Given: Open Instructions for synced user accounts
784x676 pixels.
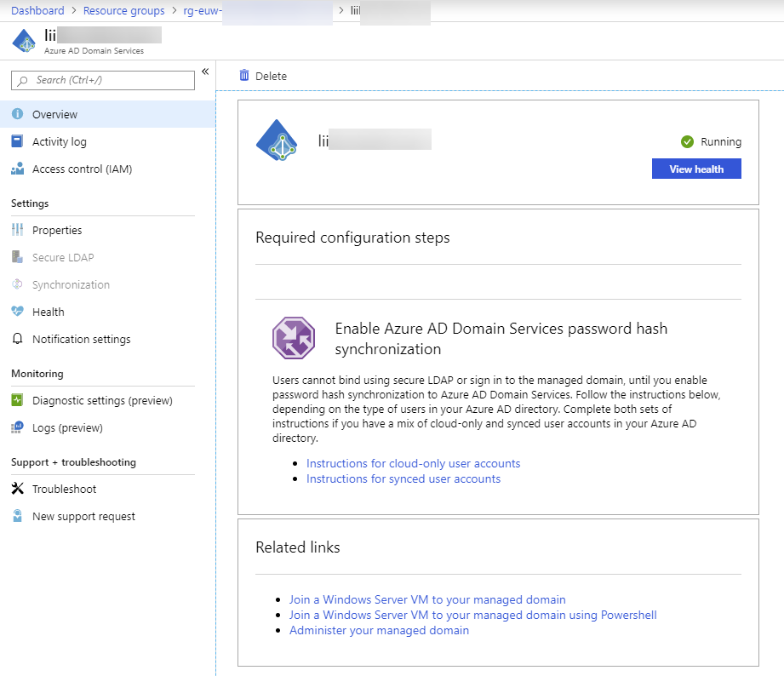Looking at the screenshot, I should [403, 479].
